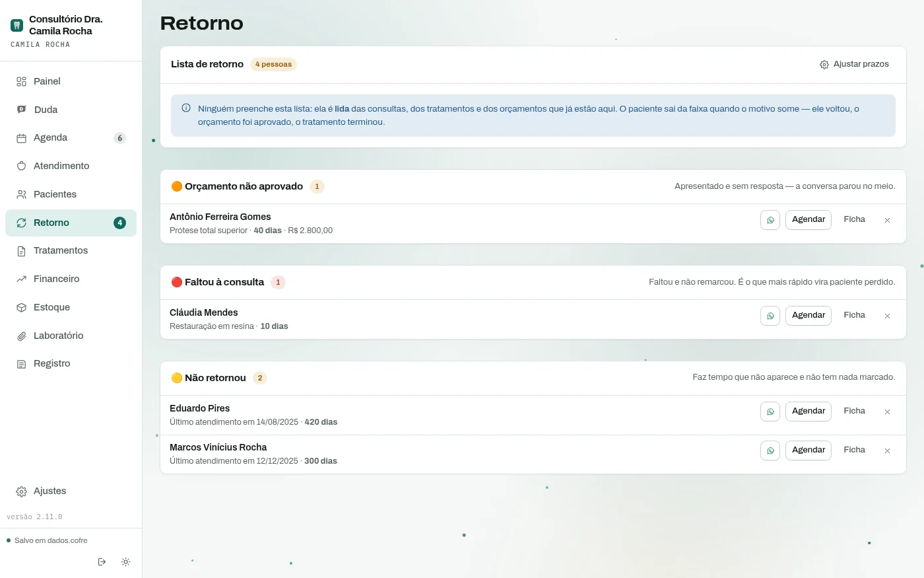This screenshot has width=924, height=578.
Task: Click Agendar for Eduardo Pires
Action: (x=808, y=412)
